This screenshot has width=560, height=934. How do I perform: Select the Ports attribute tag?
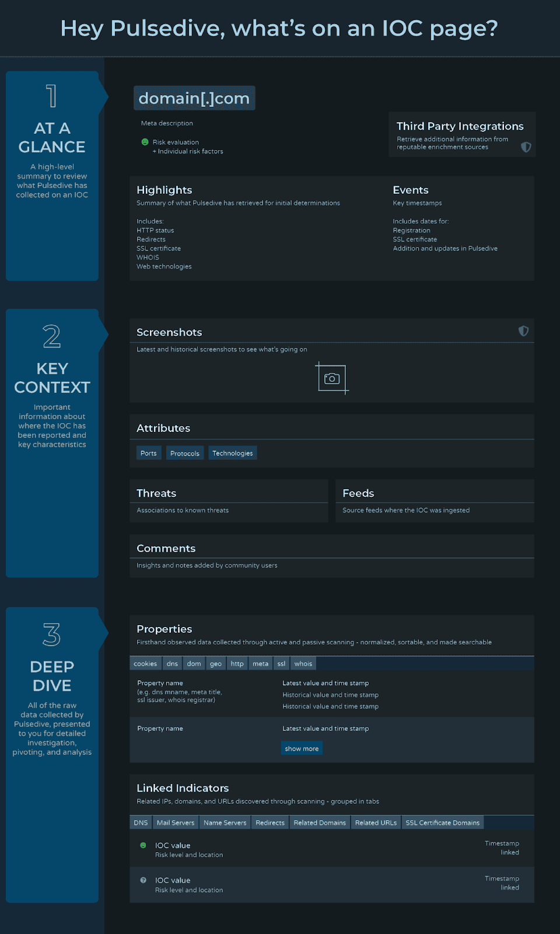[x=149, y=453]
